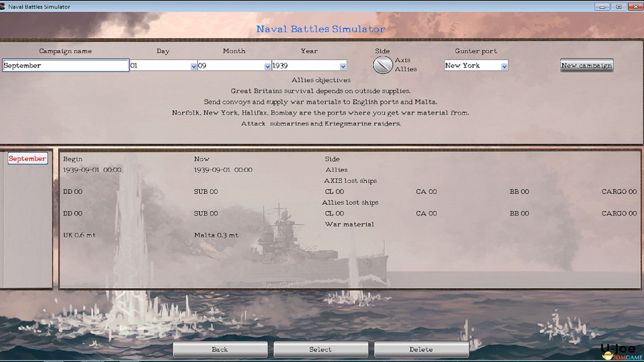
Task: Expand the Month dropdown arrow
Action: click(267, 66)
